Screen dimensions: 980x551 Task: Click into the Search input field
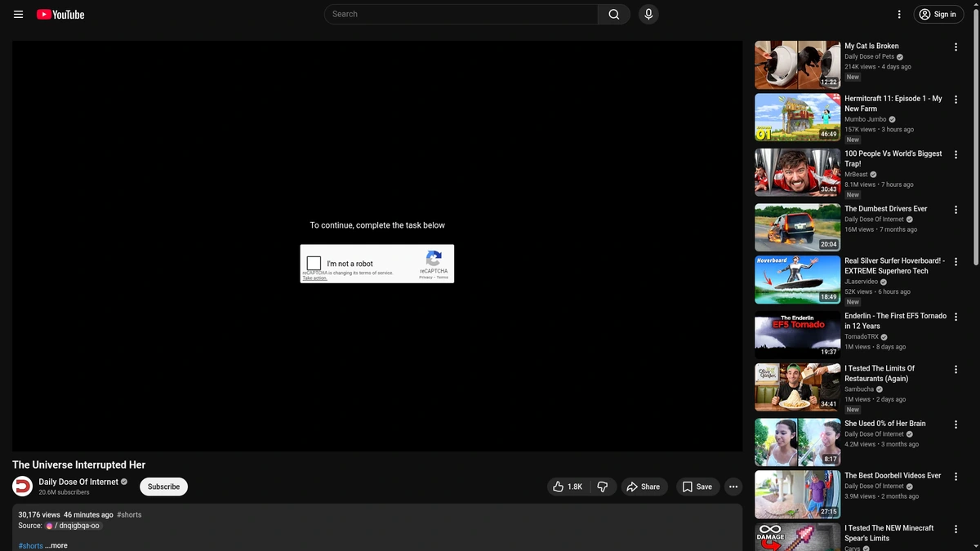pyautogui.click(x=461, y=14)
